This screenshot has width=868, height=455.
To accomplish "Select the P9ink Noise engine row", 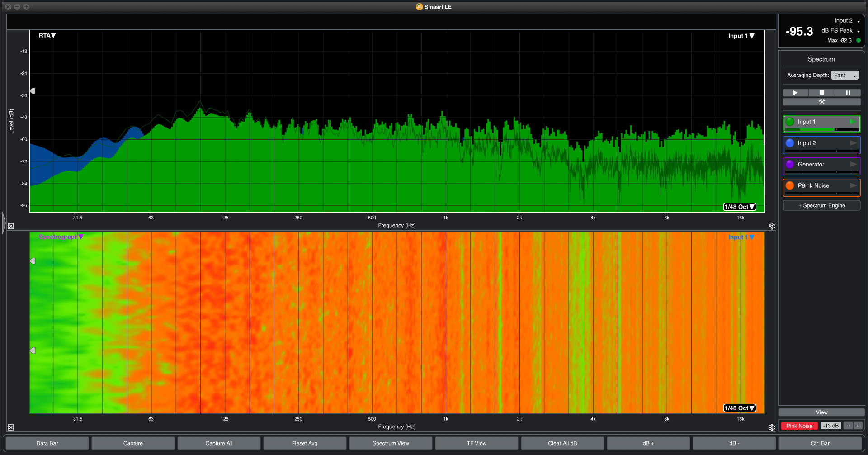I will point(821,187).
